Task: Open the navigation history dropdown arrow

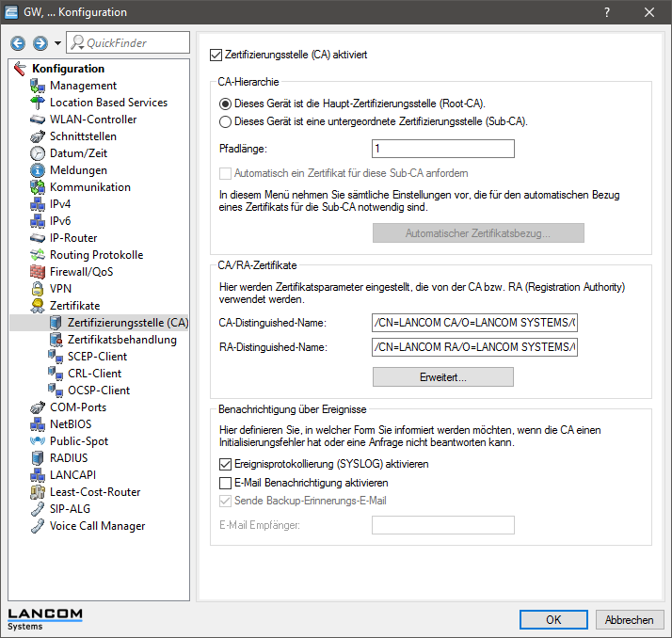Action: tap(57, 43)
